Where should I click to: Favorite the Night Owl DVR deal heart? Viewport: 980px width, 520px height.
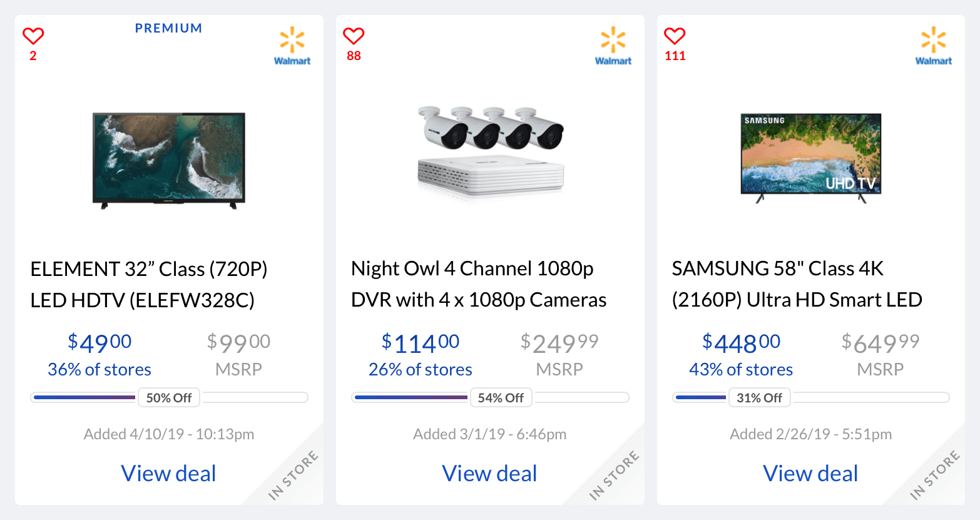tap(354, 36)
